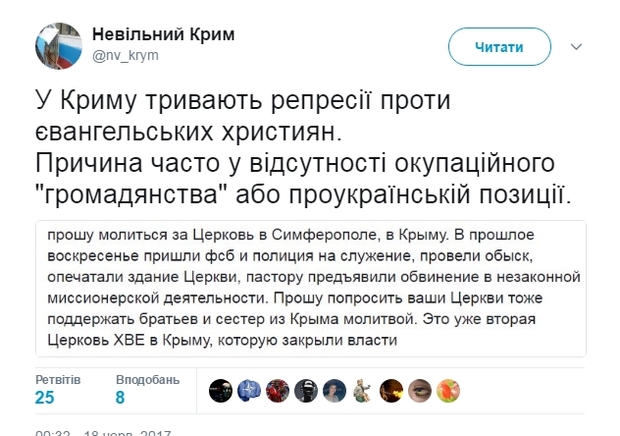
Task: Click the closed eye close-up avatar
Action: tap(423, 388)
